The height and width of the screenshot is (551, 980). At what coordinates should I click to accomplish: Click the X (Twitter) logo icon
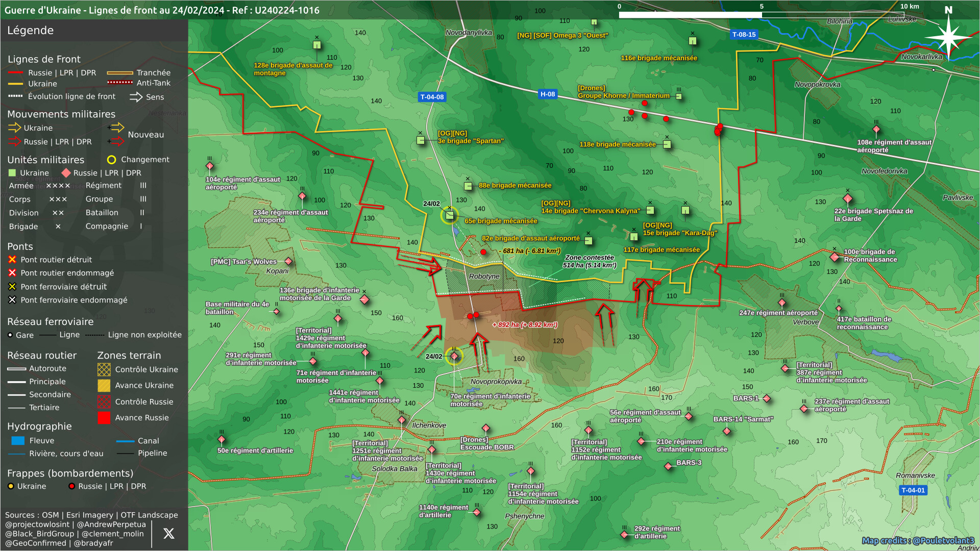pos(168,534)
